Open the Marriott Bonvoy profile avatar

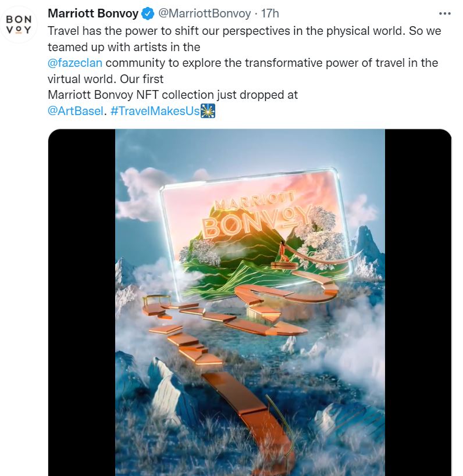point(19,24)
